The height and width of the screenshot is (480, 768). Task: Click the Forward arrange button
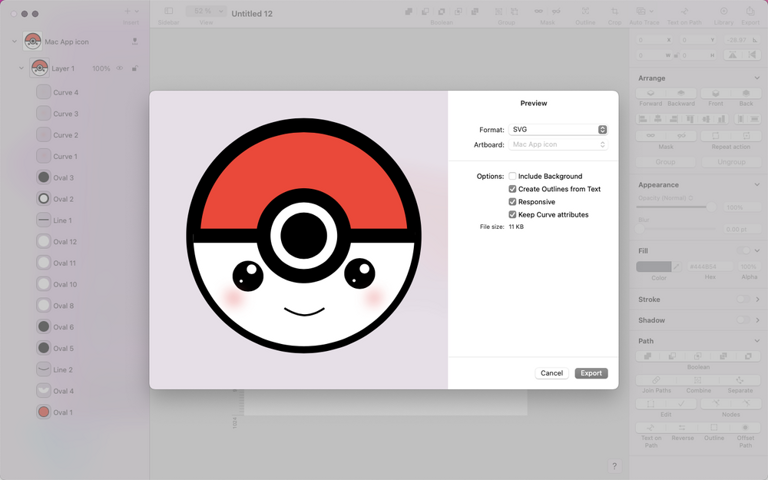(650, 93)
